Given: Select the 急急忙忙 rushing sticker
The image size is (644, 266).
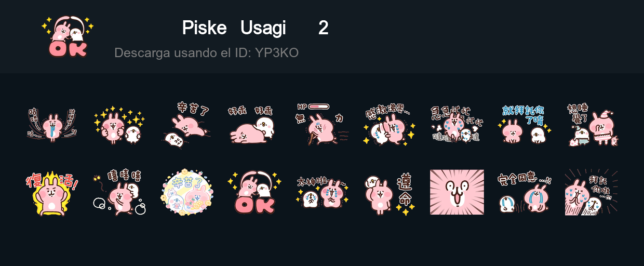Looking at the screenshot, I should pos(457,125).
